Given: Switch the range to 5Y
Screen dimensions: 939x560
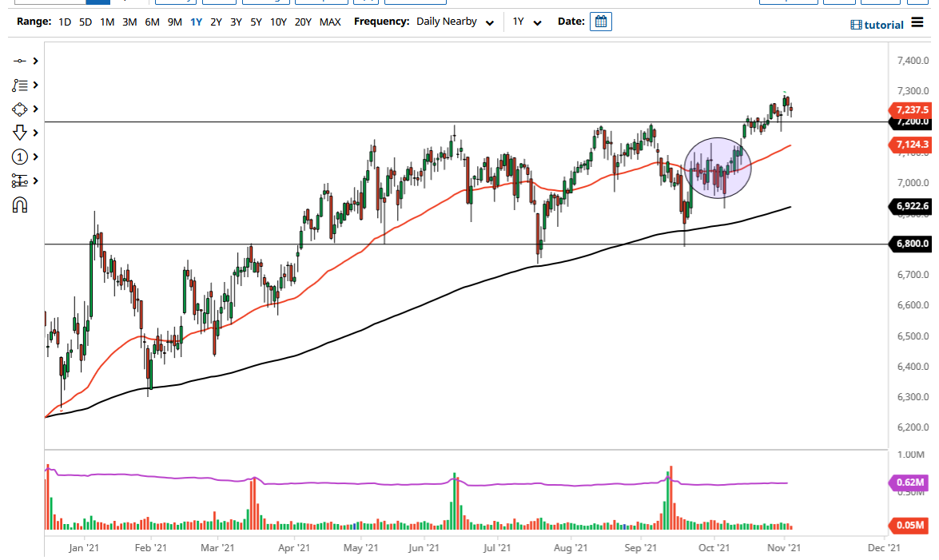Looking at the screenshot, I should (256, 22).
